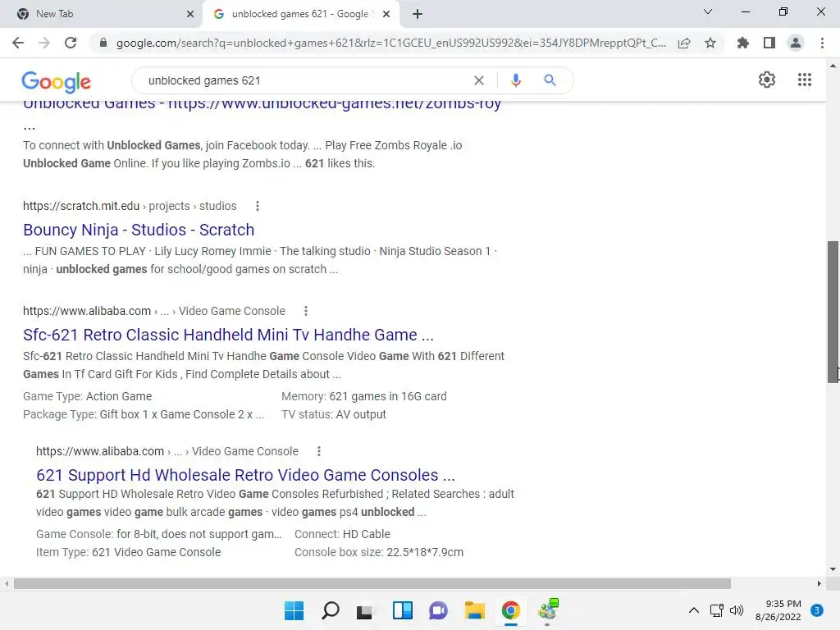
Task: Click the scratch.mit.edu URL breadcrumb
Action: pos(130,206)
